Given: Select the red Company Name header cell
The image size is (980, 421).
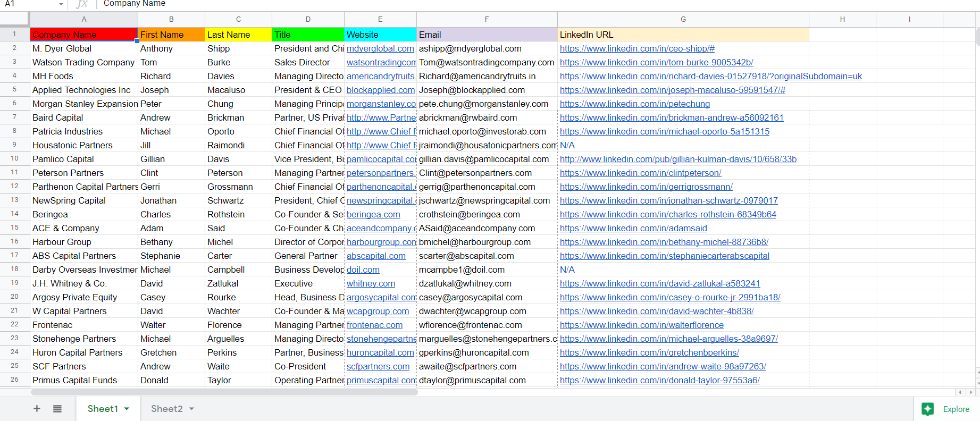Looking at the screenshot, I should click(x=84, y=35).
